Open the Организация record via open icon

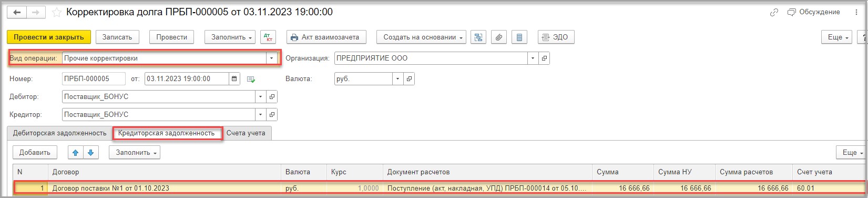pyautogui.click(x=545, y=58)
